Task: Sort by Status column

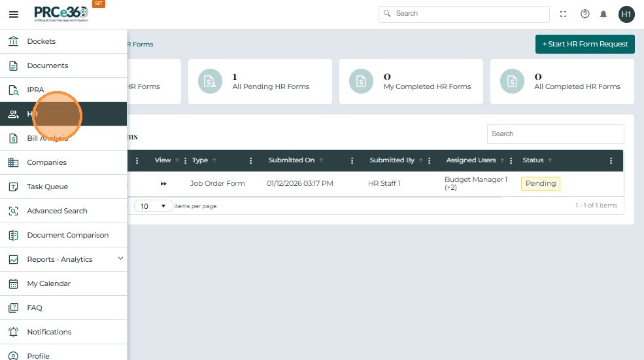Action: [x=533, y=160]
